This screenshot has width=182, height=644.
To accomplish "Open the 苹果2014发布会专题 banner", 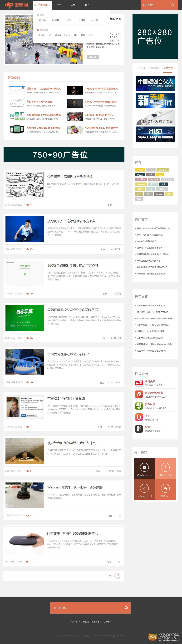I will click(155, 117).
